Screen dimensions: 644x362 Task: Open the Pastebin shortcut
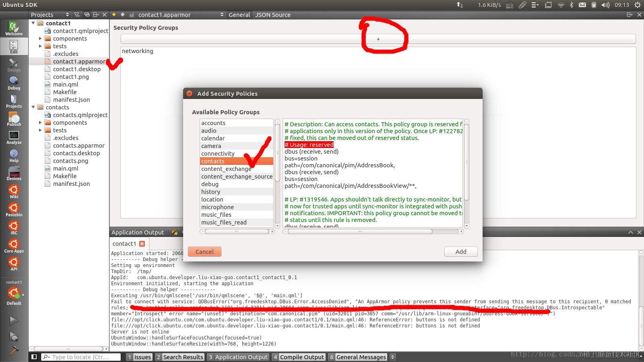pos(14,210)
